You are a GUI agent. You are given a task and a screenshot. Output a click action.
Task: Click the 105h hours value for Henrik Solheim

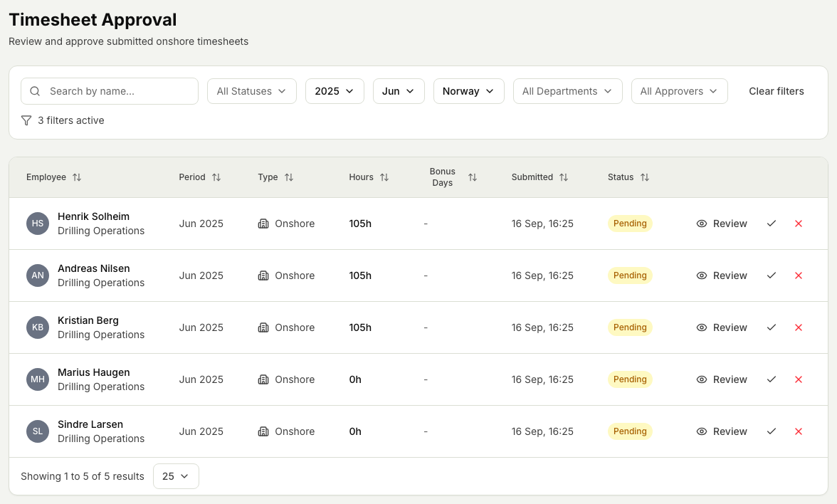360,224
